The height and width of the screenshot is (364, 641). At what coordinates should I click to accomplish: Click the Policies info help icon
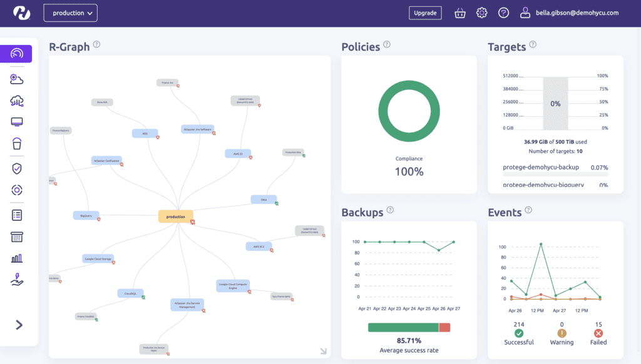pos(387,44)
